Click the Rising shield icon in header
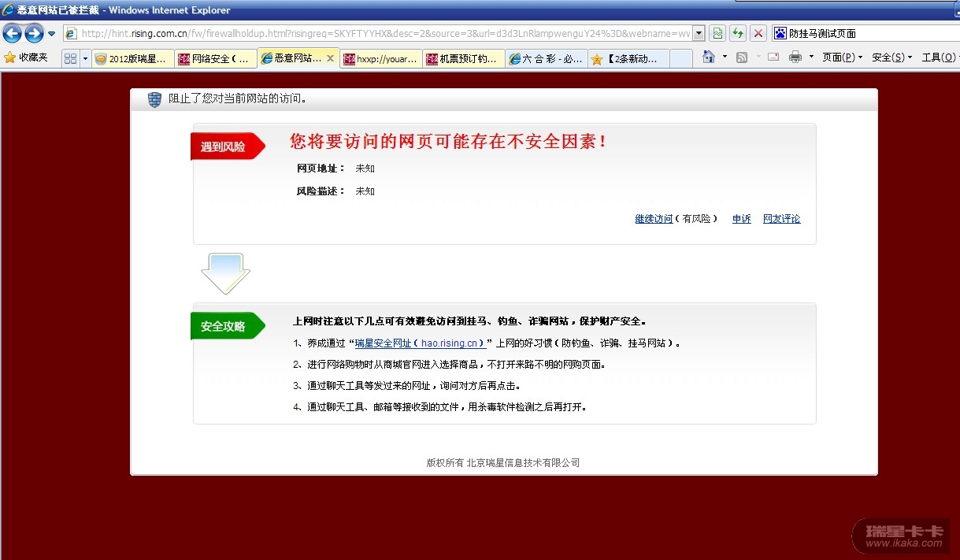Image resolution: width=960 pixels, height=560 pixels. tap(154, 100)
